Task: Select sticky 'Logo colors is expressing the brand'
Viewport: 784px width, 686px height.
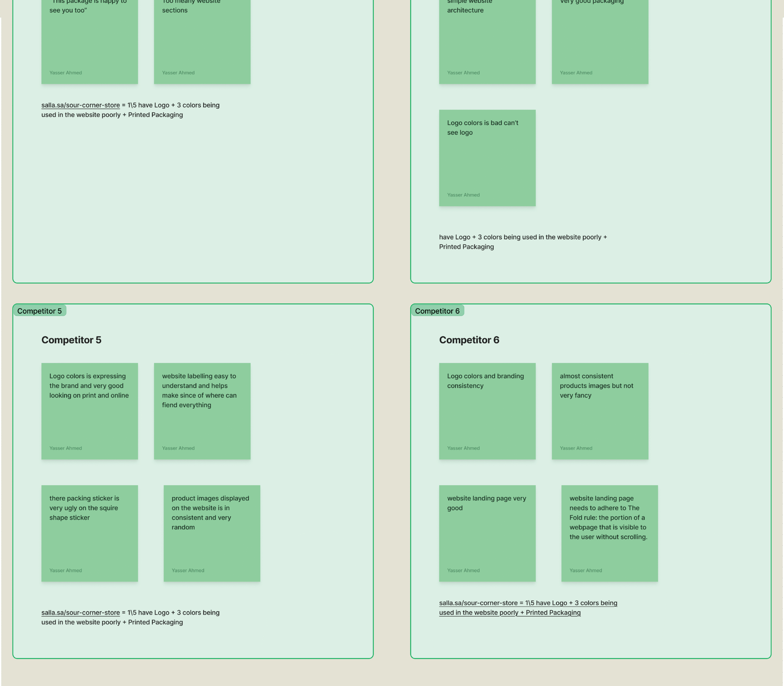Action: [89, 411]
